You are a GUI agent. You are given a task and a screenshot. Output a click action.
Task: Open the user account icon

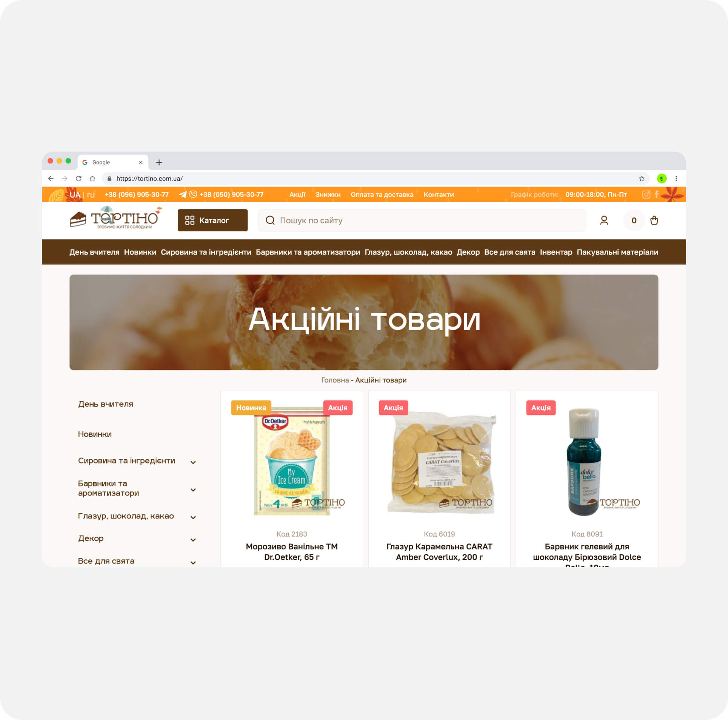tap(604, 220)
